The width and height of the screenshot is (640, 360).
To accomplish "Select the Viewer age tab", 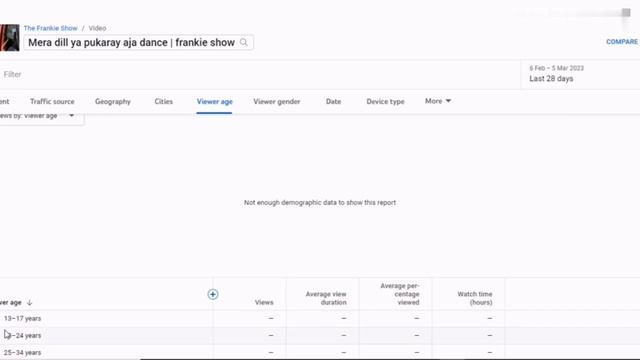I will point(215,102).
